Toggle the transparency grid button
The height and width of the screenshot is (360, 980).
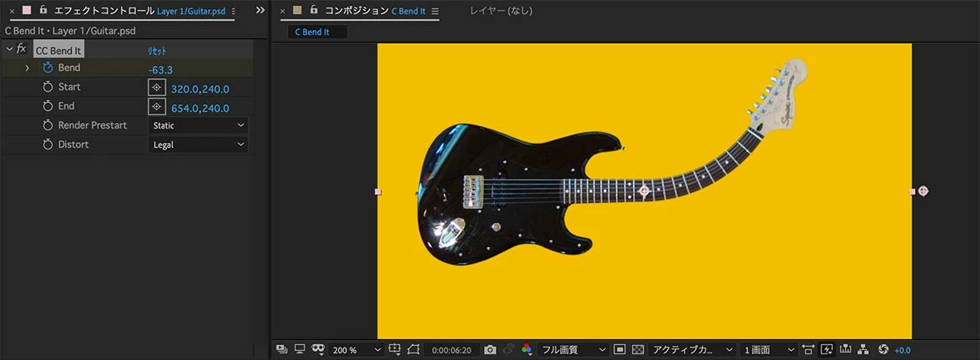point(638,349)
